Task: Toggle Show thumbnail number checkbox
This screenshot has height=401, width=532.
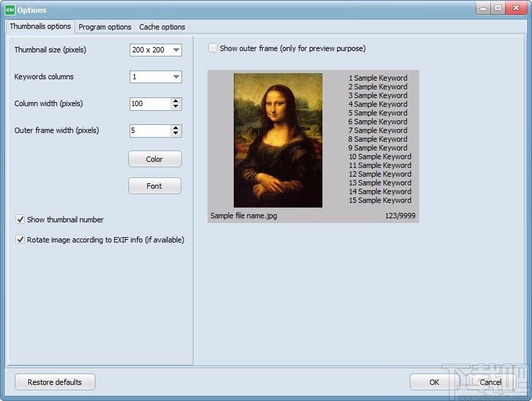Action: 20,220
